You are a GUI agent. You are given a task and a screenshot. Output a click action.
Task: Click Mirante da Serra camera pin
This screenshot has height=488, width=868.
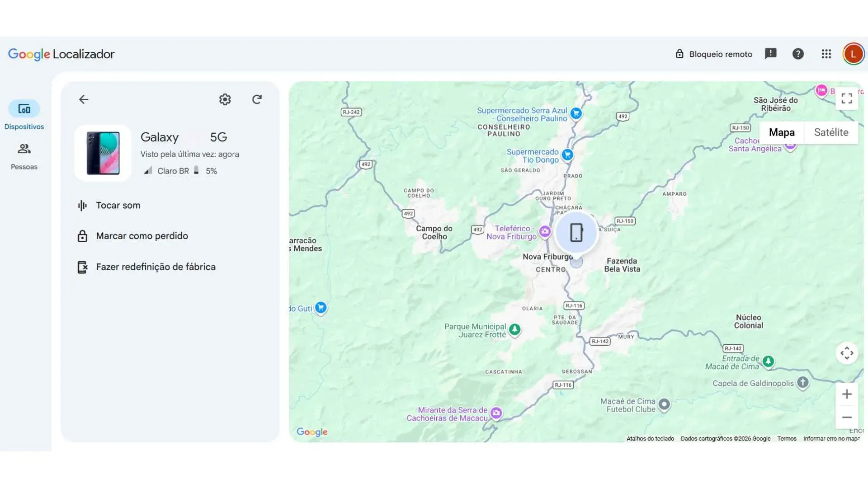(x=496, y=413)
